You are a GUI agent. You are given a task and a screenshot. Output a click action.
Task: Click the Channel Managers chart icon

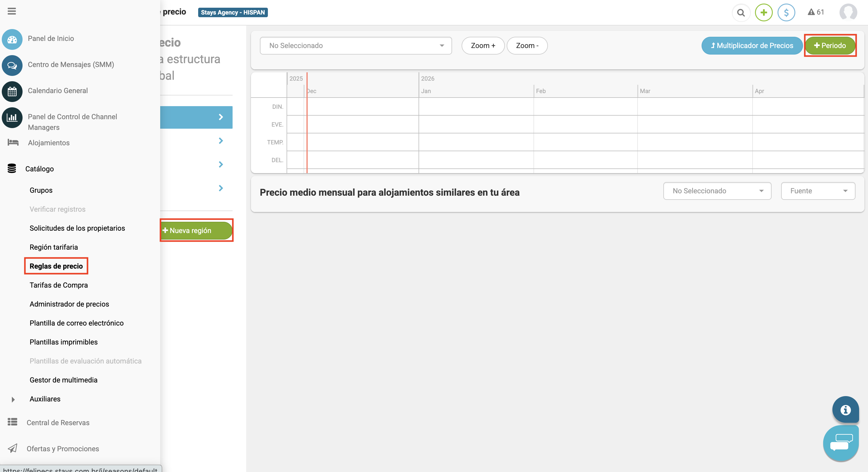12,117
